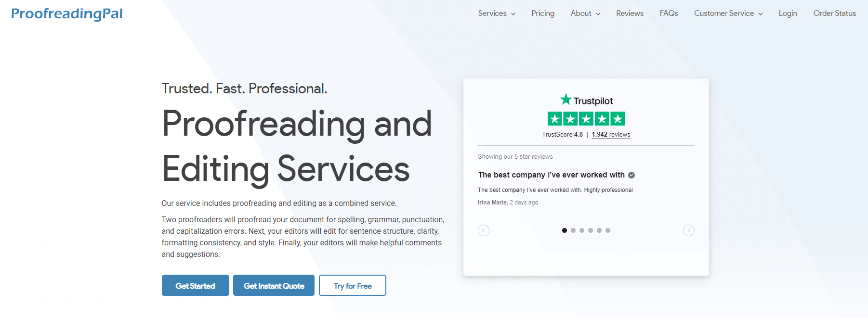This screenshot has height=330, width=868.
Task: Jump to the fourth carousel dot
Action: [x=591, y=230]
